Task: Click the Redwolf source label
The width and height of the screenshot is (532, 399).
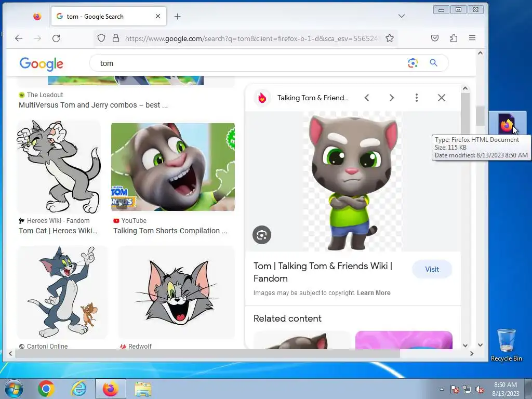Action: coord(140,346)
